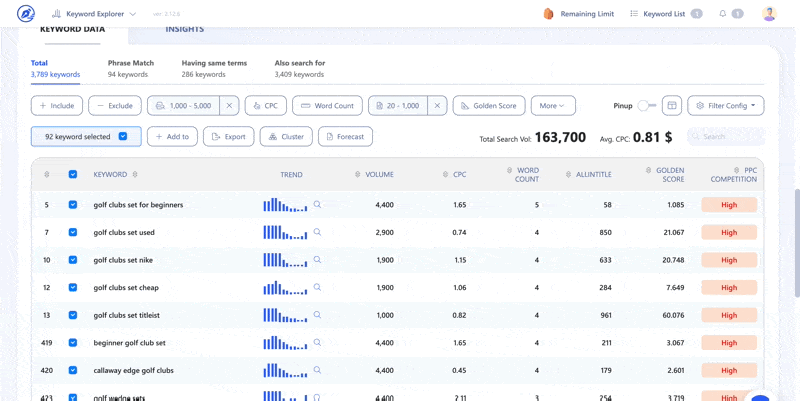Image resolution: width=800 pixels, height=401 pixels.
Task: Click the Cluster button
Action: coord(286,136)
